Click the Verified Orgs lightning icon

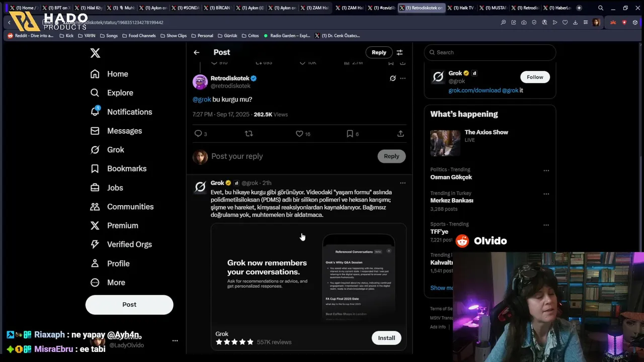coord(95,244)
